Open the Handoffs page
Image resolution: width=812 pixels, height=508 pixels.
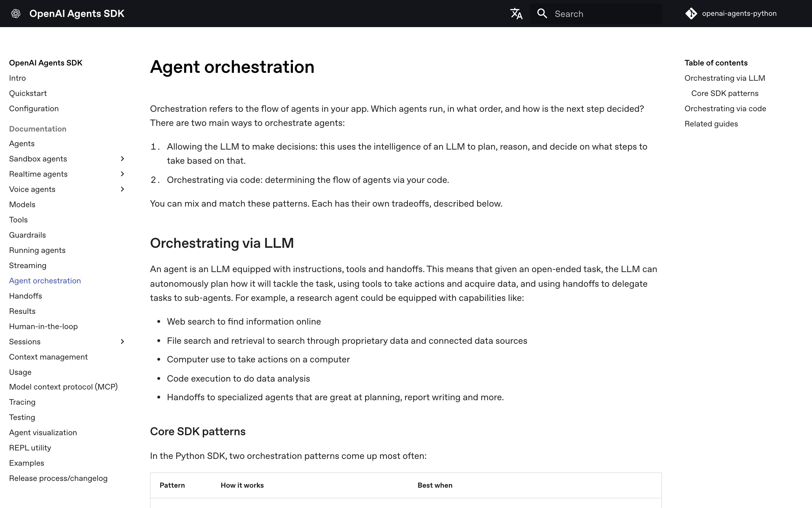(25, 296)
